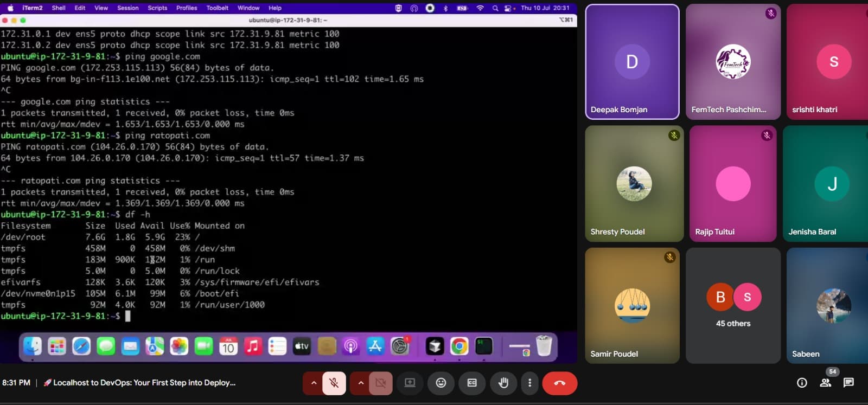
Task: Open the Session menu in iTerm2 menu bar
Action: tap(127, 8)
